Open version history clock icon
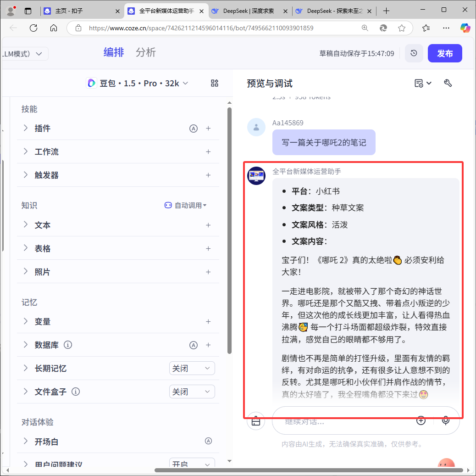 point(414,53)
